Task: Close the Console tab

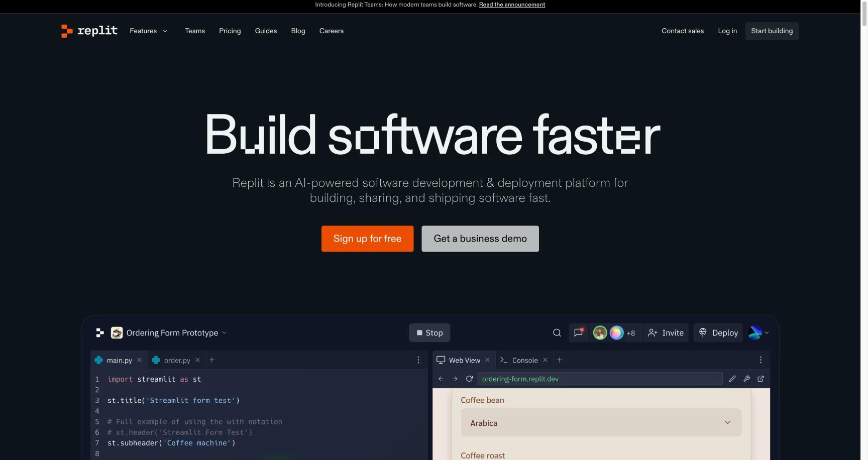Action: coord(545,360)
